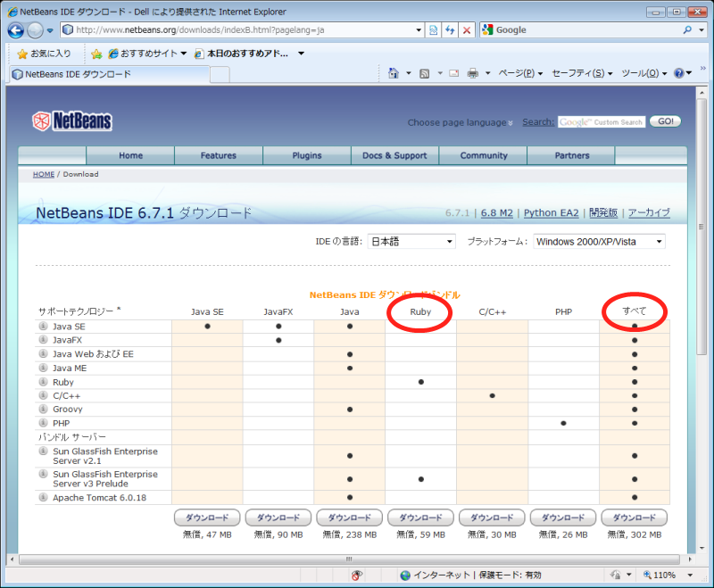Click the info icon beside Java SE row
This screenshot has width=714, height=588.
[43, 326]
